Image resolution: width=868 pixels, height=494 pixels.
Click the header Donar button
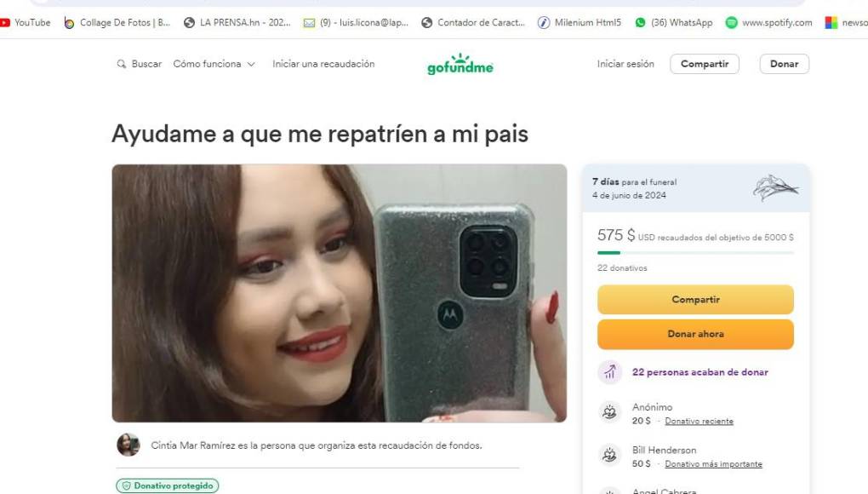coord(784,64)
